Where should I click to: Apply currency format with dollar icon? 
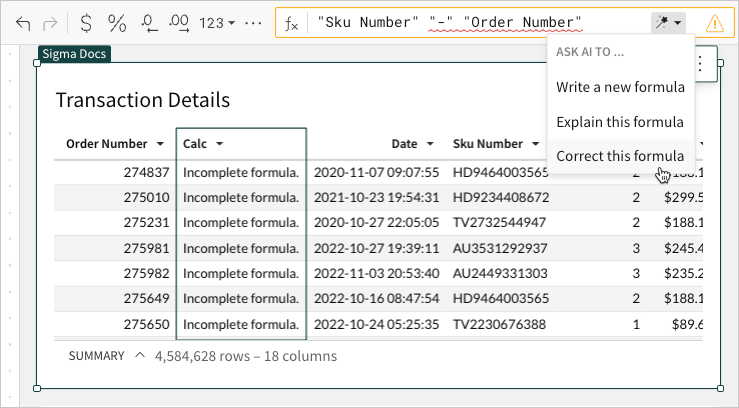tap(87, 23)
